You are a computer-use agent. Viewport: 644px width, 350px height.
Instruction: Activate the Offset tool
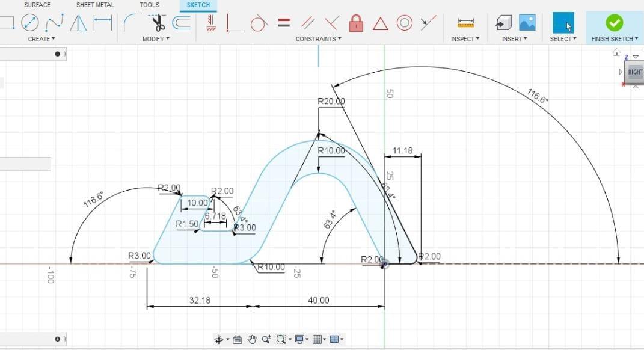coord(181,23)
